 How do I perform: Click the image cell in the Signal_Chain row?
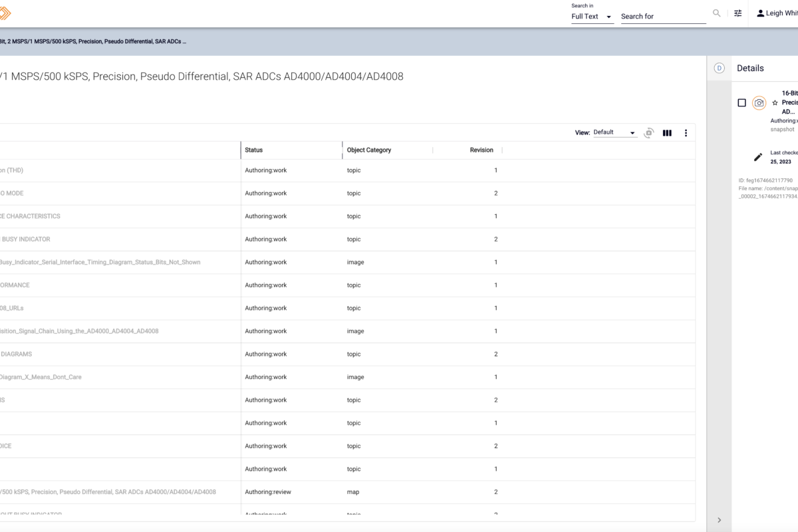tap(356, 331)
